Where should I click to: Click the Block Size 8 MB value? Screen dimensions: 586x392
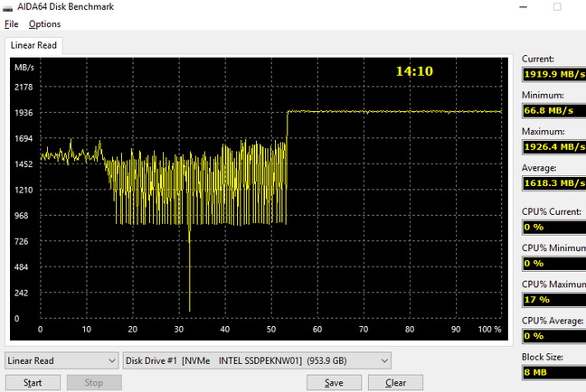pyautogui.click(x=554, y=372)
